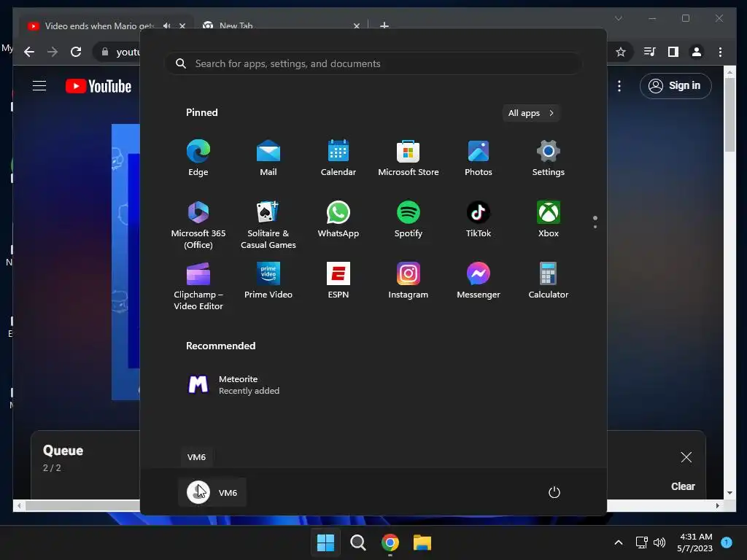Launch Instagram

(x=409, y=281)
